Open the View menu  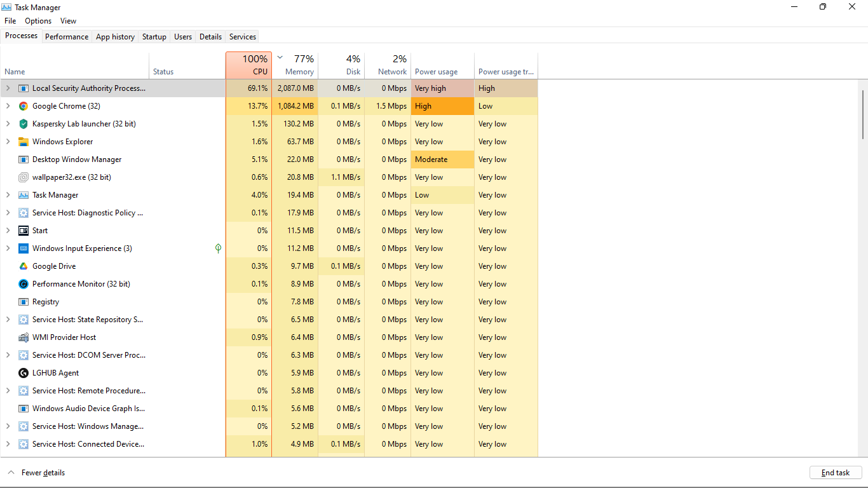(x=68, y=21)
